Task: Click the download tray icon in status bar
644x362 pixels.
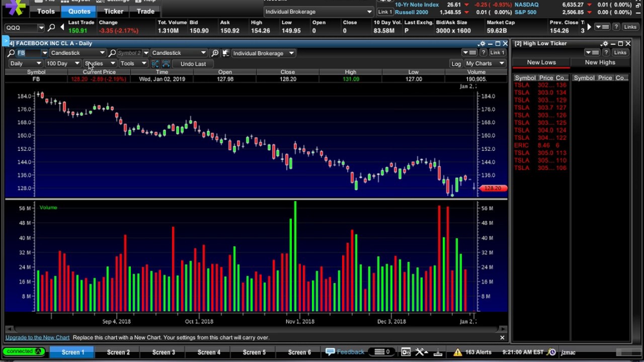Action: (438, 352)
